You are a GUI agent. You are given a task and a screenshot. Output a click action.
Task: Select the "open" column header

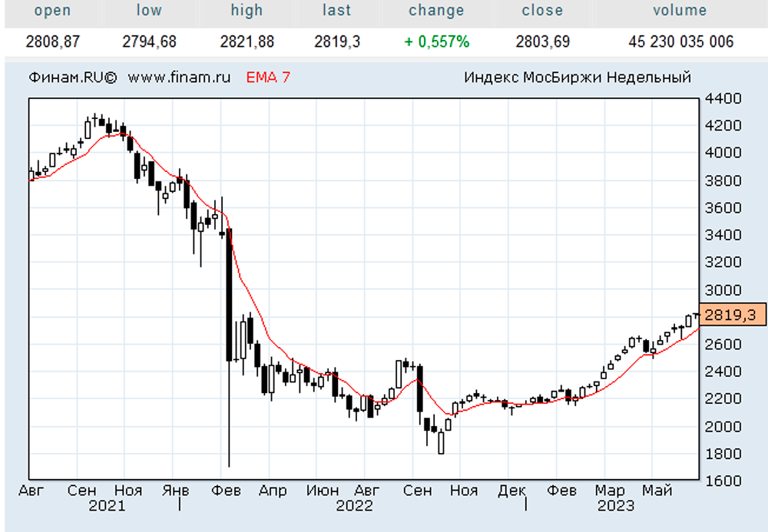pyautogui.click(x=53, y=11)
